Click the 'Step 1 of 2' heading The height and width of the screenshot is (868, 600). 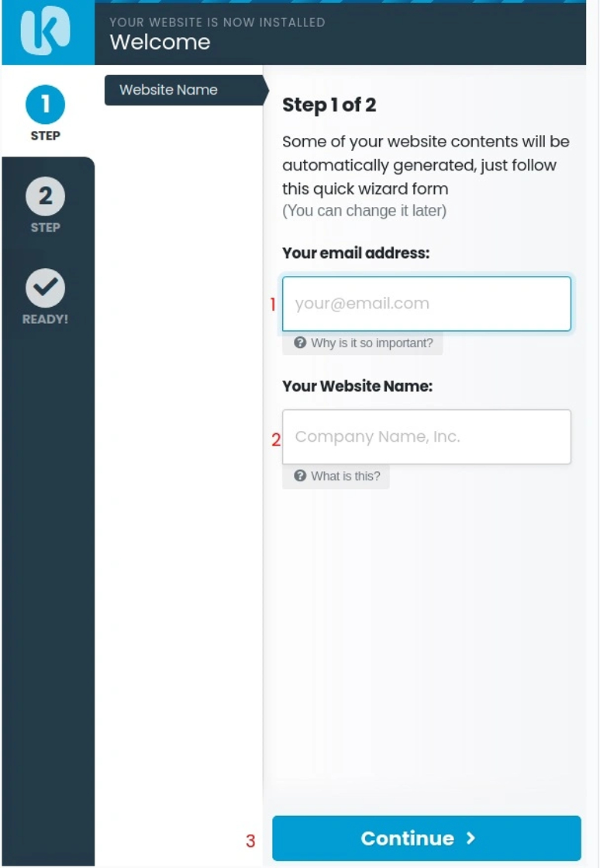coord(329,105)
